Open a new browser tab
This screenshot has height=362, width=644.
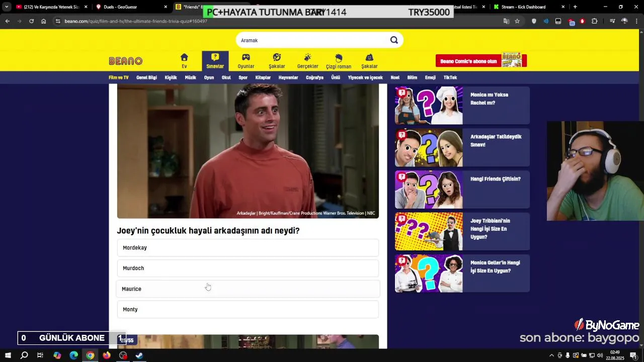[575, 7]
